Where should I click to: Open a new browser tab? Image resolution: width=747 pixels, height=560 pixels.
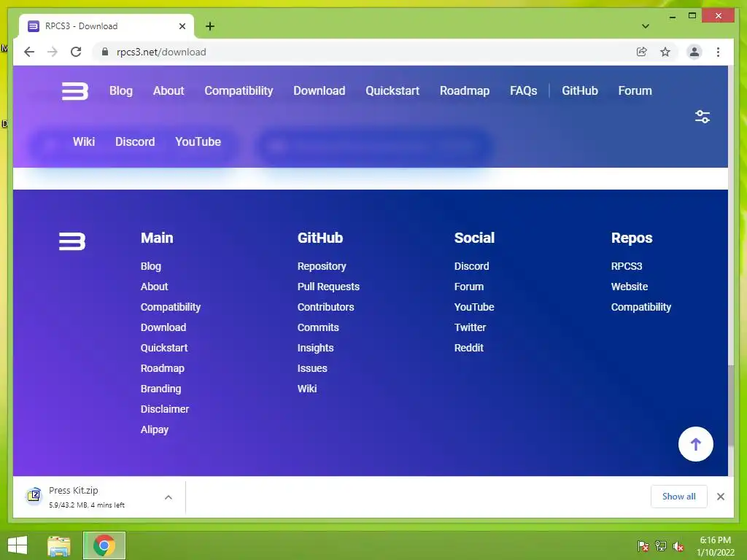point(210,26)
